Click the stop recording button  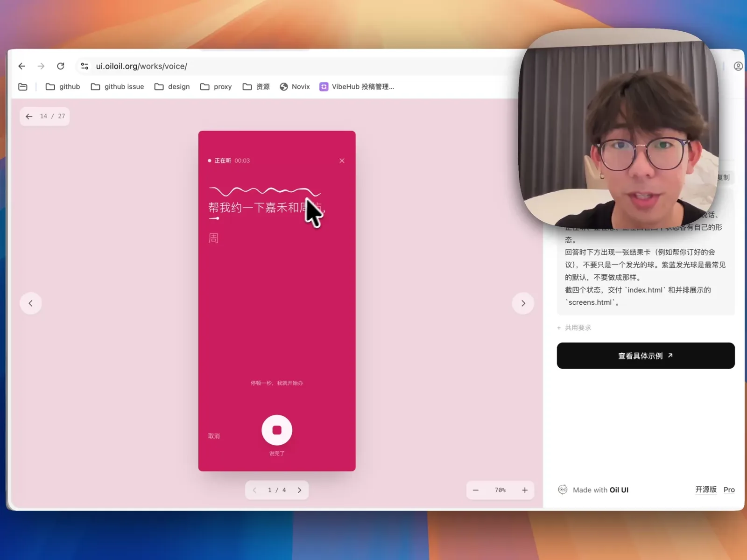(x=277, y=430)
